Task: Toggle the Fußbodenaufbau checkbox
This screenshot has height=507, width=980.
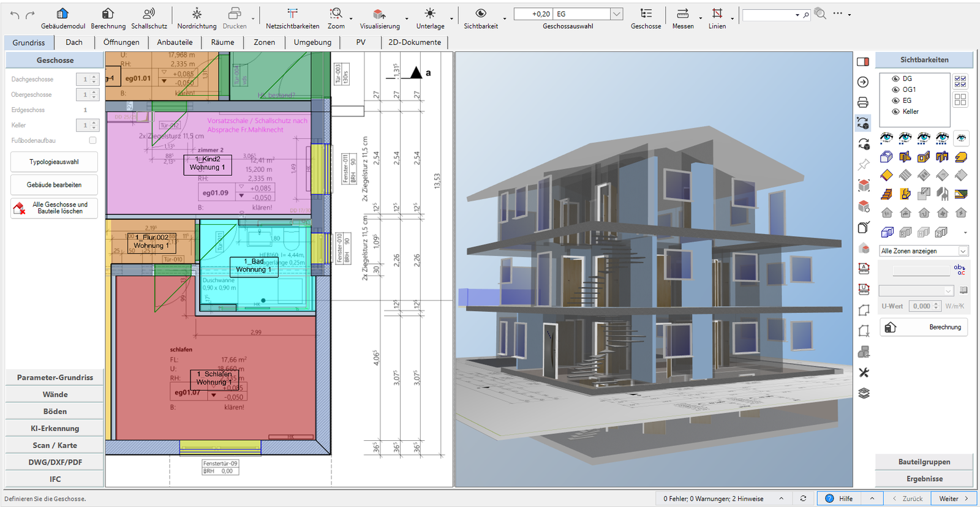Action: click(93, 140)
